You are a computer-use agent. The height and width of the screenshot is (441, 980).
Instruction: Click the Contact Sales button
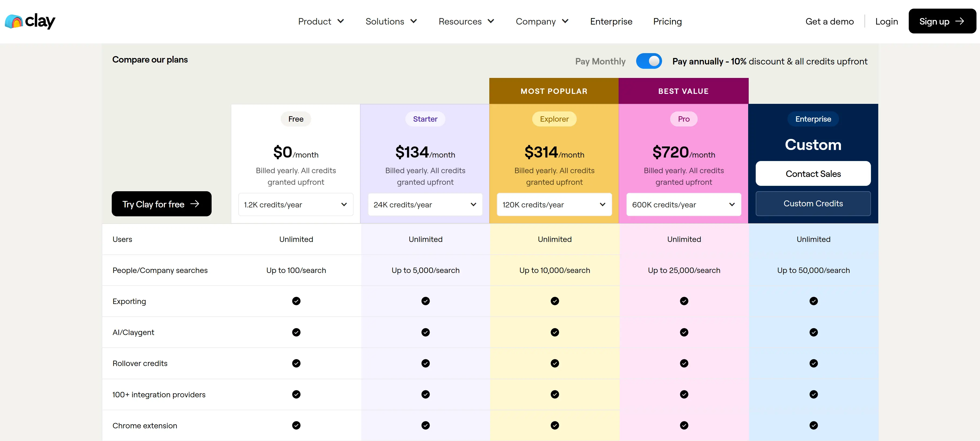click(x=813, y=174)
